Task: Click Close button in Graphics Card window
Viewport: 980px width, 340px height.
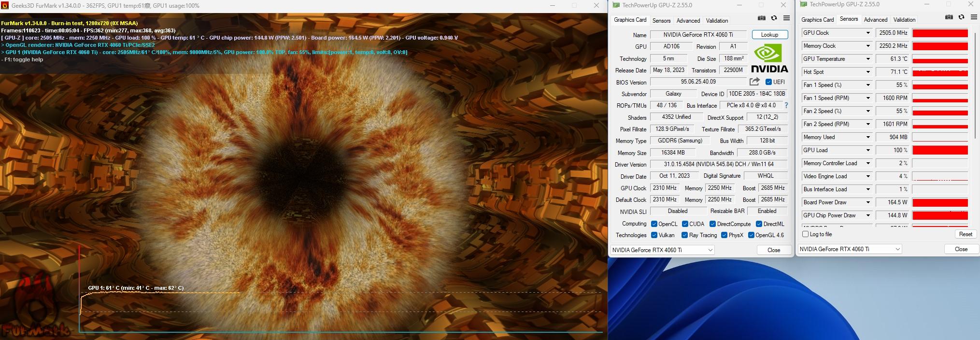Action: 774,250
